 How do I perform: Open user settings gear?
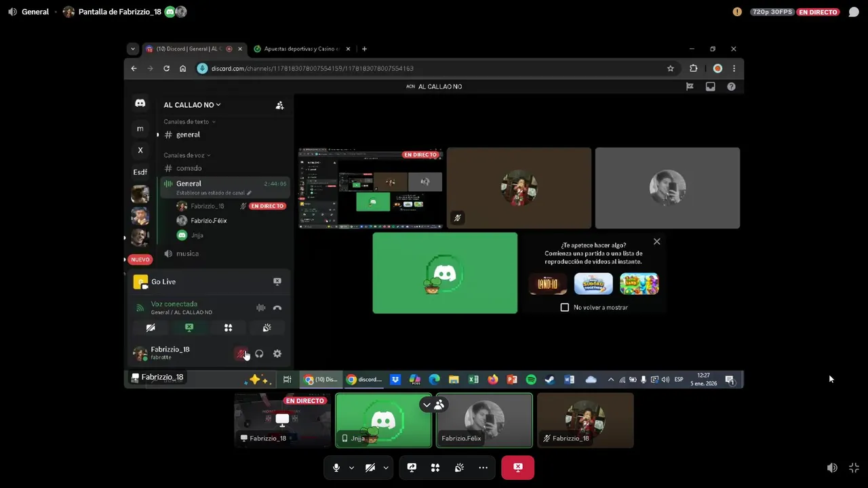(277, 354)
